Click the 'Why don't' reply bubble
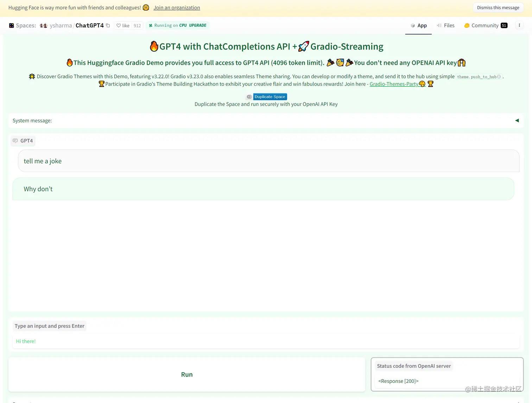Viewport: 532px width, 403px height. [263, 189]
